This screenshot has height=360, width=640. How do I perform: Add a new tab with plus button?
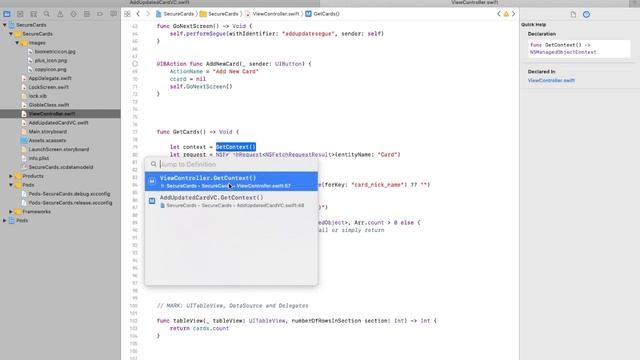(635, 3)
